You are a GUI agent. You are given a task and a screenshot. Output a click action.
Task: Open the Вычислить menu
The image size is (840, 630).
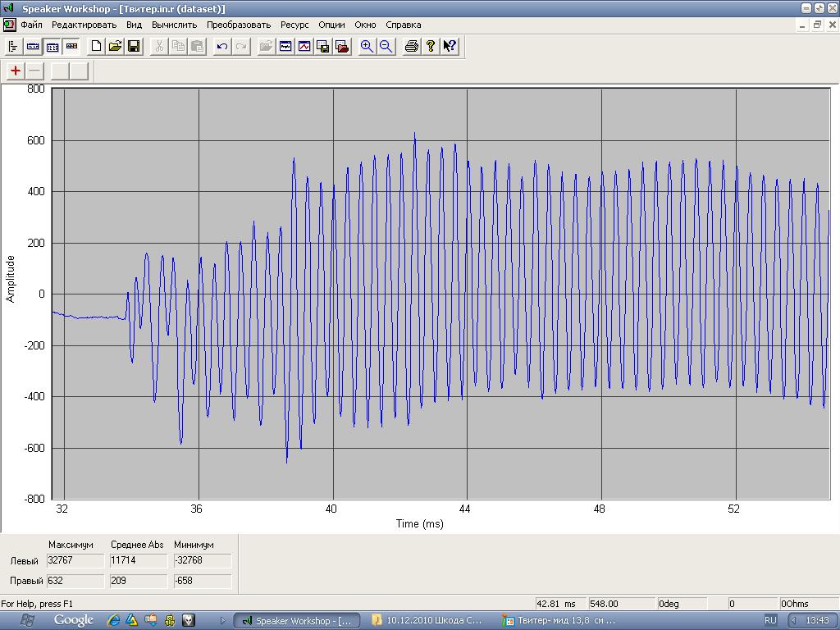(174, 25)
